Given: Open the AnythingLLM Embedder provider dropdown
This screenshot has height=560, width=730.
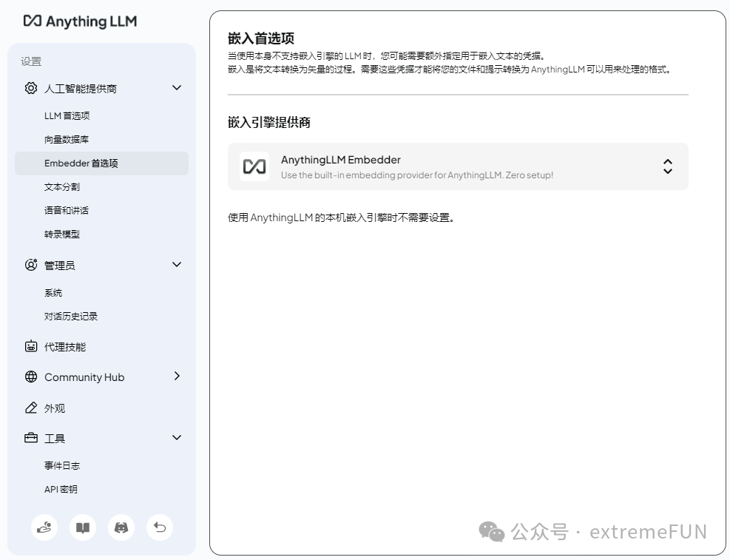Looking at the screenshot, I should 458,166.
